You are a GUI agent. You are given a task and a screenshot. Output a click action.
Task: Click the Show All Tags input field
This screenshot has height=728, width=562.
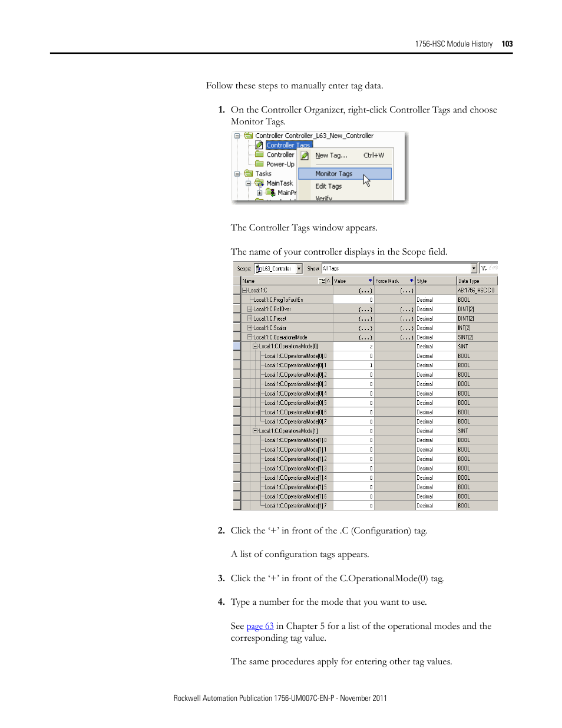click(396, 269)
